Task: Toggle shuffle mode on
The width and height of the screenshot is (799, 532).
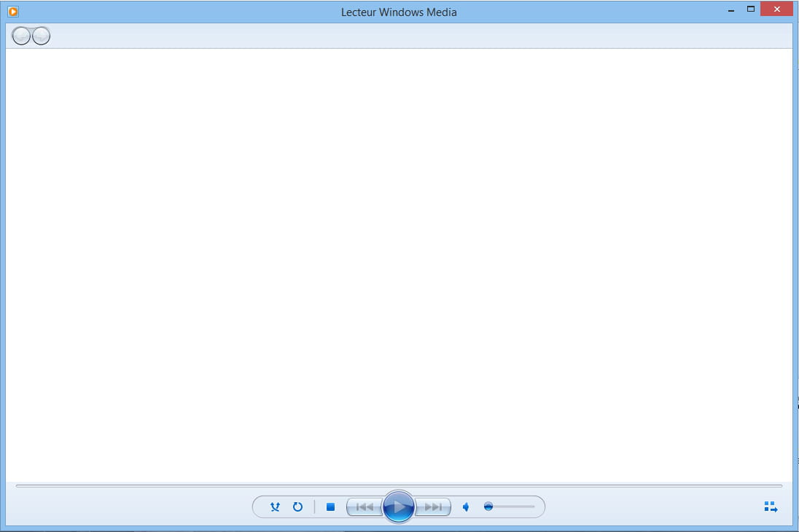Action: click(275, 507)
